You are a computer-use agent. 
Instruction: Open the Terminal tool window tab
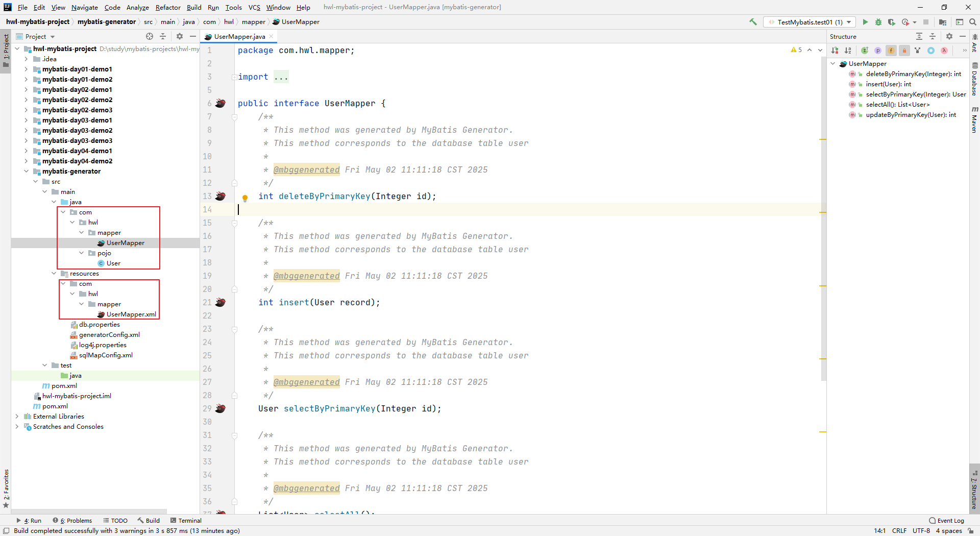pos(186,520)
